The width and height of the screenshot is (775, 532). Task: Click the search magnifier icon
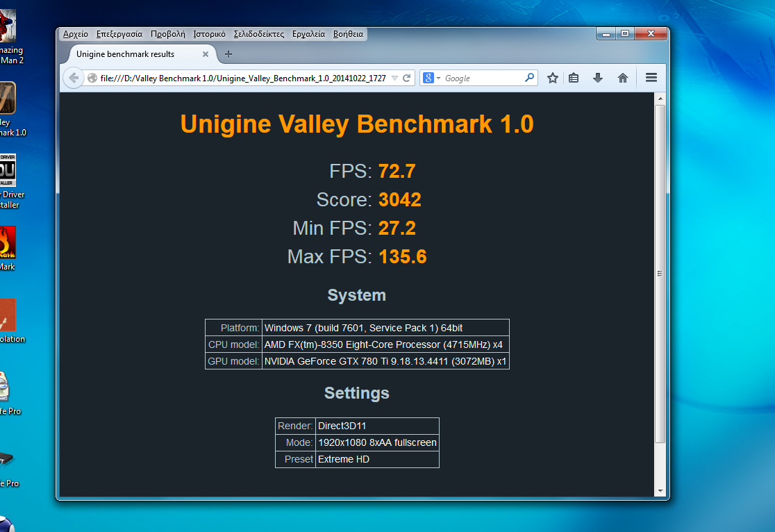tap(529, 78)
